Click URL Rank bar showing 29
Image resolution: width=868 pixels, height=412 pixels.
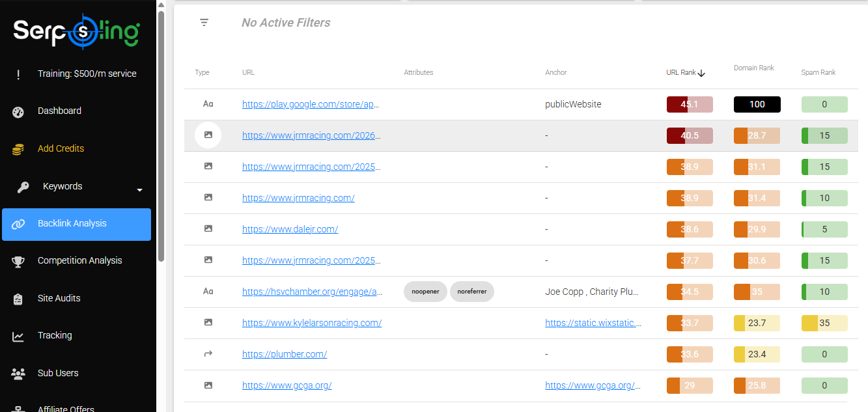tap(690, 385)
